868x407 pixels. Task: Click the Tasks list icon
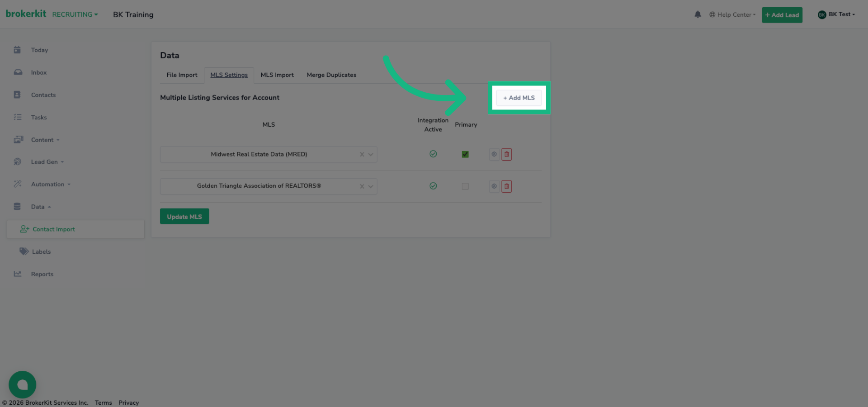coord(18,117)
